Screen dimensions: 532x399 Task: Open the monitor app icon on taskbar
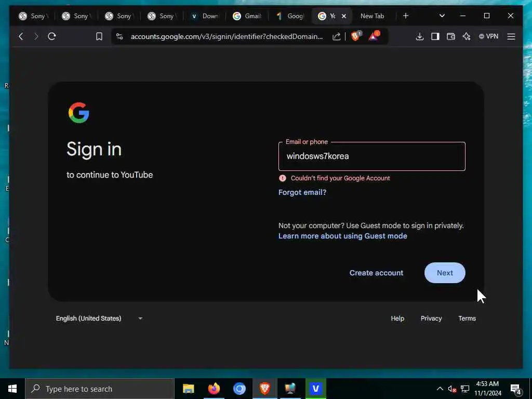pos(290,389)
